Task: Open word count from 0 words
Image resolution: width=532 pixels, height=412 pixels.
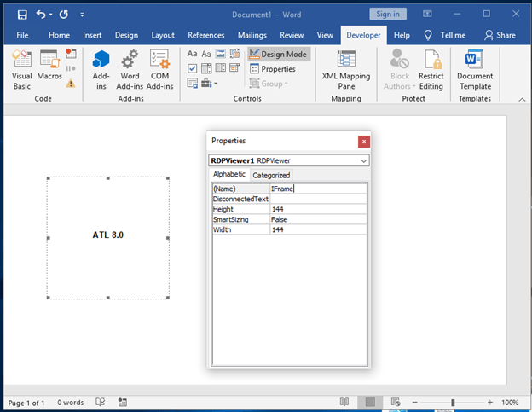Action: 70,403
